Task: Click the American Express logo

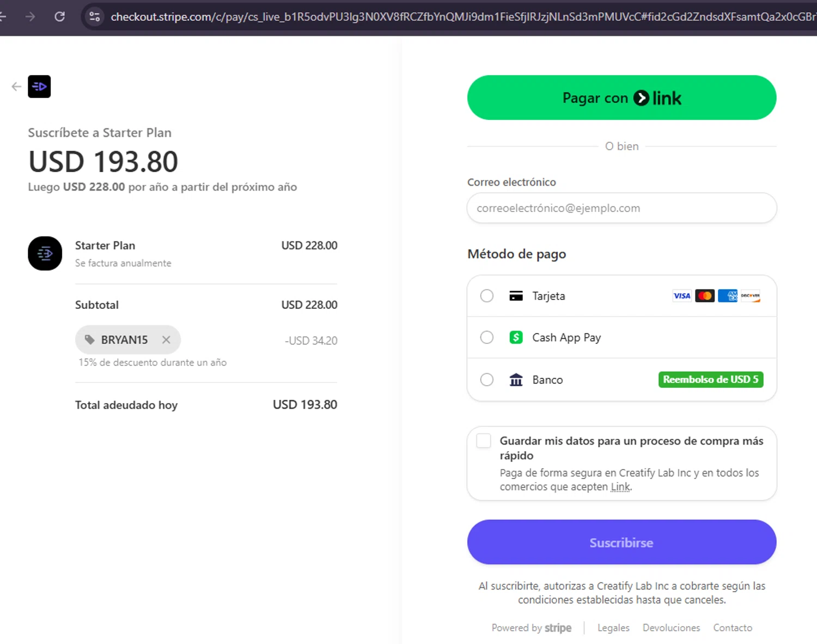Action: [x=728, y=296]
